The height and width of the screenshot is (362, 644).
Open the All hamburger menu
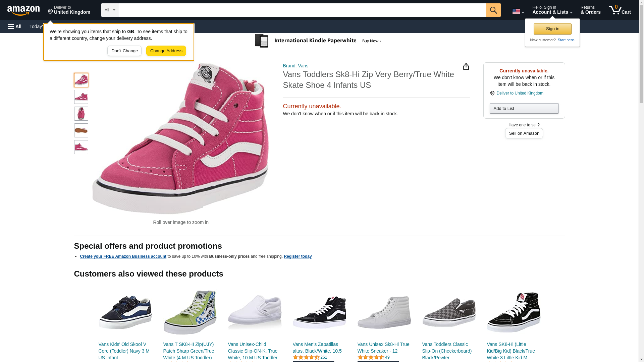point(15,26)
